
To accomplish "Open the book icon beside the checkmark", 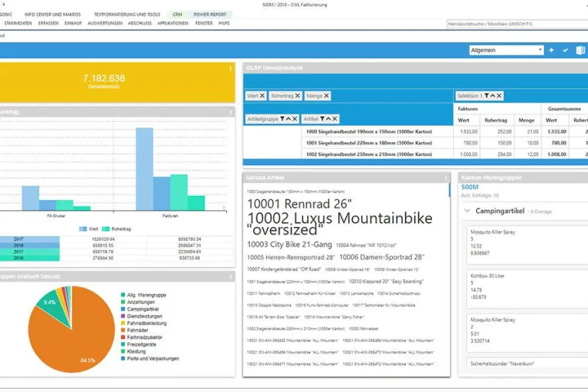I will pos(580,50).
